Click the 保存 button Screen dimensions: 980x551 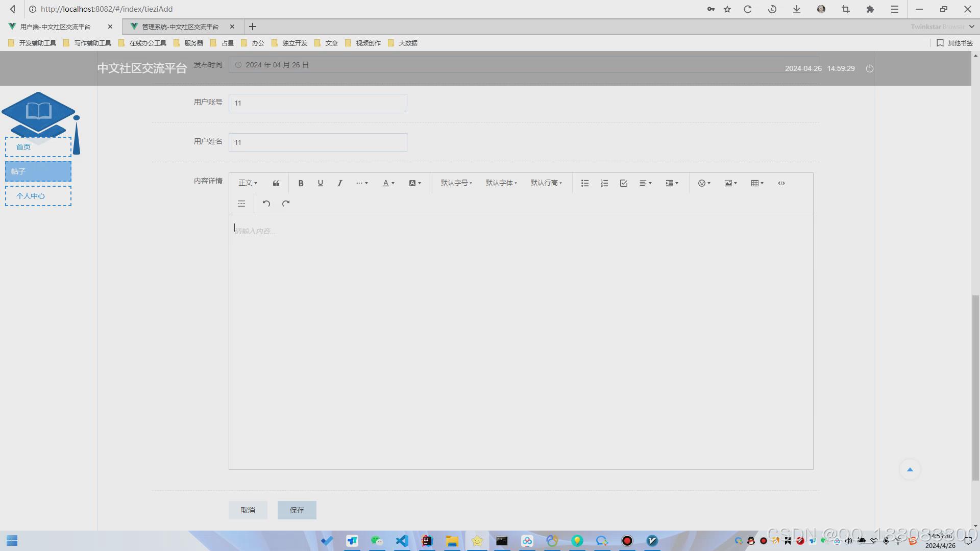[x=297, y=510]
